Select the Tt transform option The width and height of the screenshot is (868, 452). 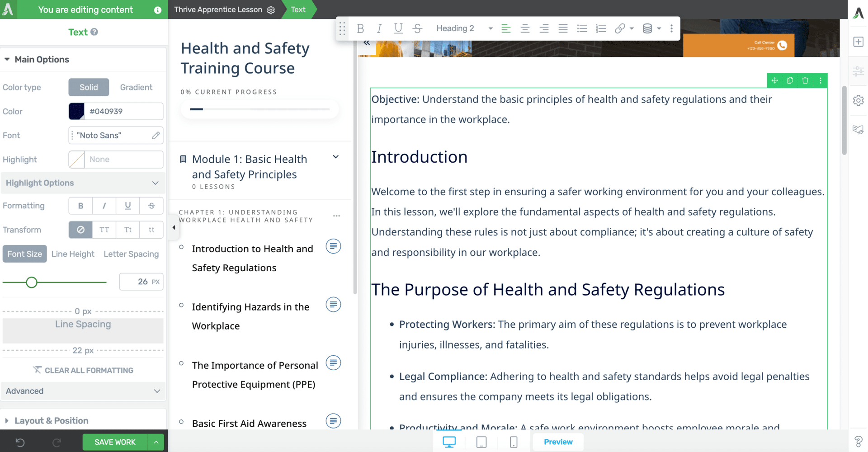point(127,230)
